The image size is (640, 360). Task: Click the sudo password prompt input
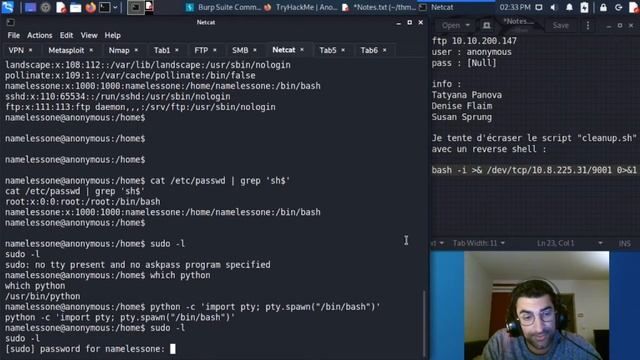[173, 349]
